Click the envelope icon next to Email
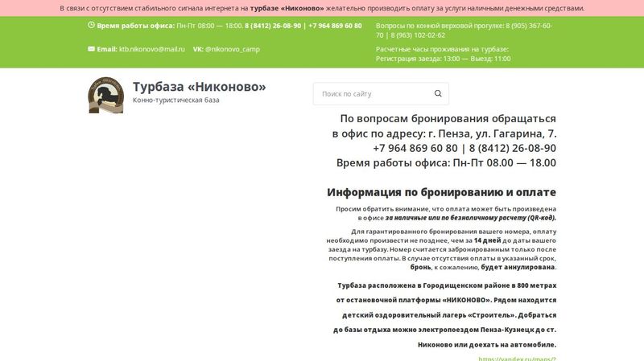 coord(91,49)
